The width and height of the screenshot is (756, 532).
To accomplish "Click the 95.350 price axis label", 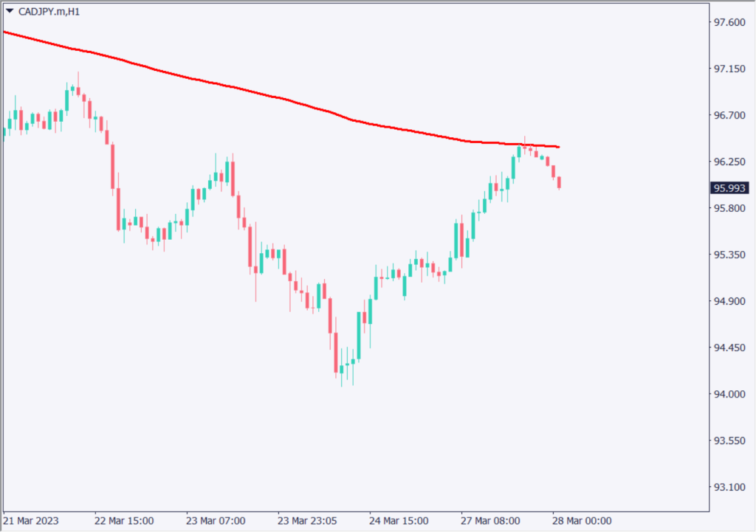I will click(729, 255).
